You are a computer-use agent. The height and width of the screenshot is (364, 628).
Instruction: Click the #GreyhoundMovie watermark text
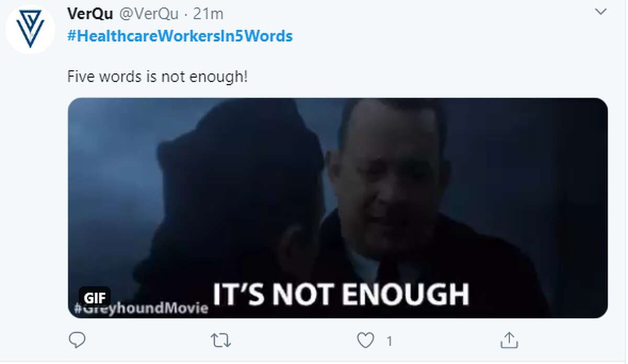[141, 308]
